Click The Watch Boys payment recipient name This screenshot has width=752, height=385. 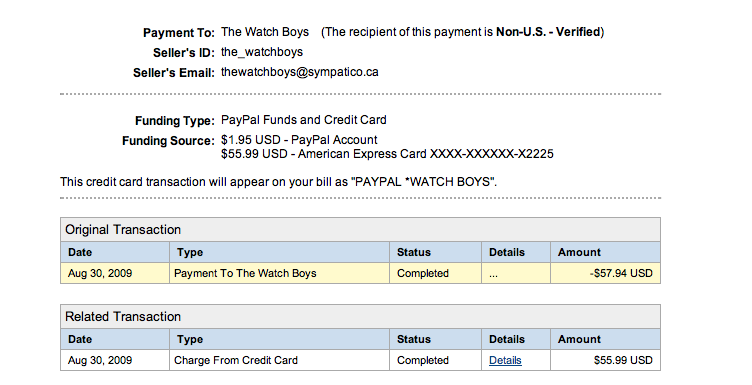click(265, 32)
